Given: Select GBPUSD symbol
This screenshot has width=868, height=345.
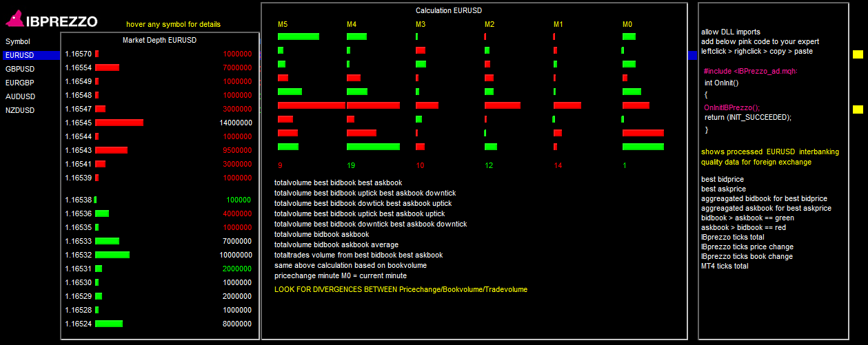Looking at the screenshot, I should 20,69.
